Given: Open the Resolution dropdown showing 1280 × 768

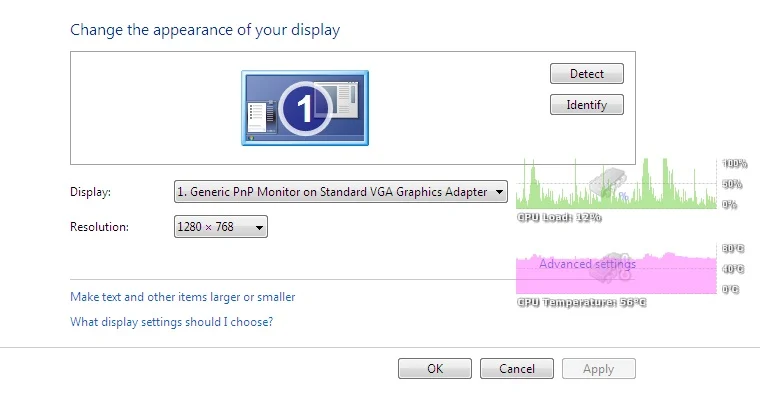Looking at the screenshot, I should coord(221,227).
